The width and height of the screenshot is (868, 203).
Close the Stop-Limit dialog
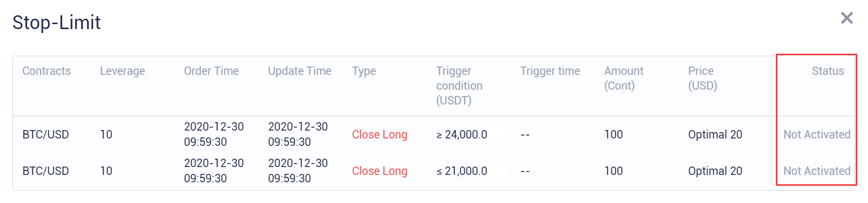click(x=846, y=18)
